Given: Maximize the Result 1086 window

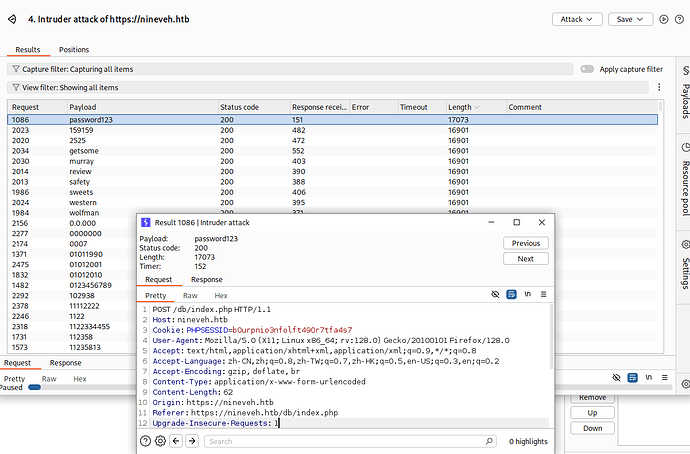Looking at the screenshot, I should point(517,223).
